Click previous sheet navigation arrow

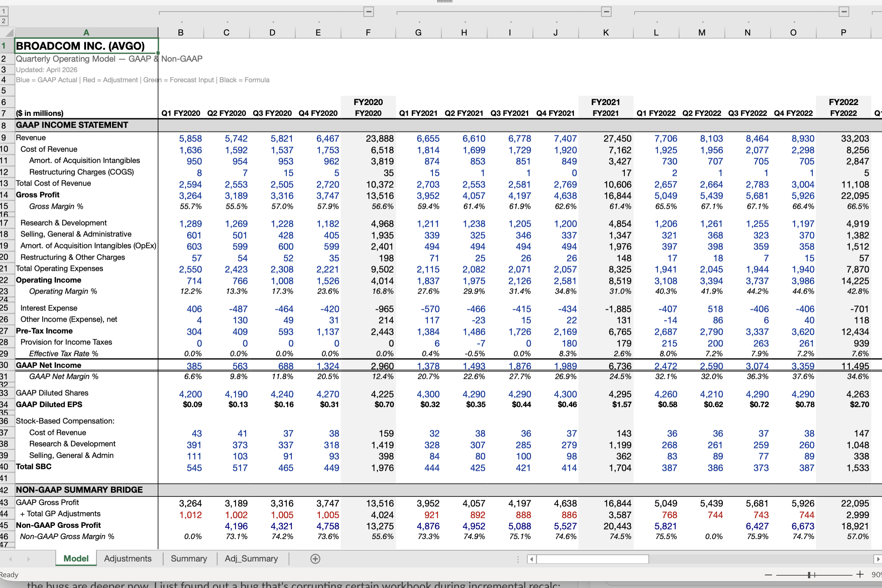(10, 559)
